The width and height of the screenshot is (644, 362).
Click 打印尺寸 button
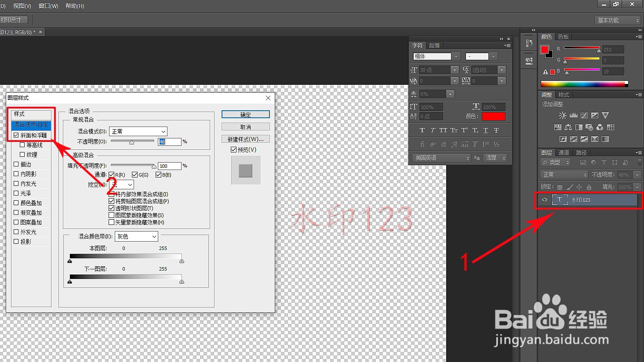(x=13, y=20)
